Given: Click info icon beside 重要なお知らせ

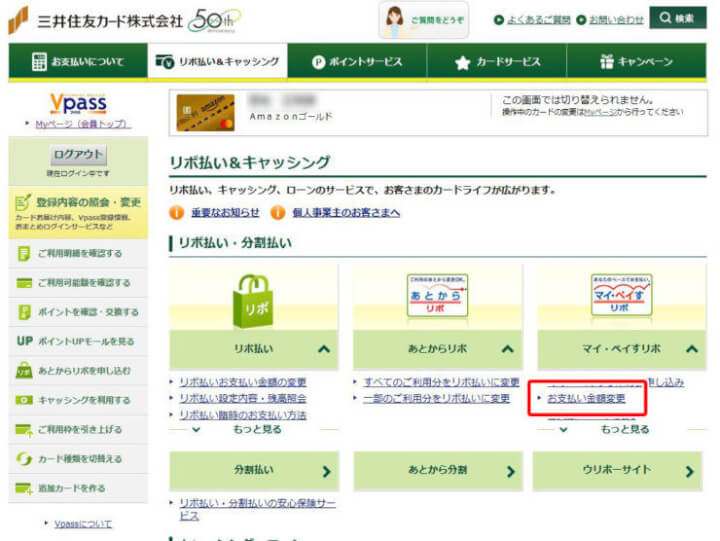Looking at the screenshot, I should pos(177,213).
